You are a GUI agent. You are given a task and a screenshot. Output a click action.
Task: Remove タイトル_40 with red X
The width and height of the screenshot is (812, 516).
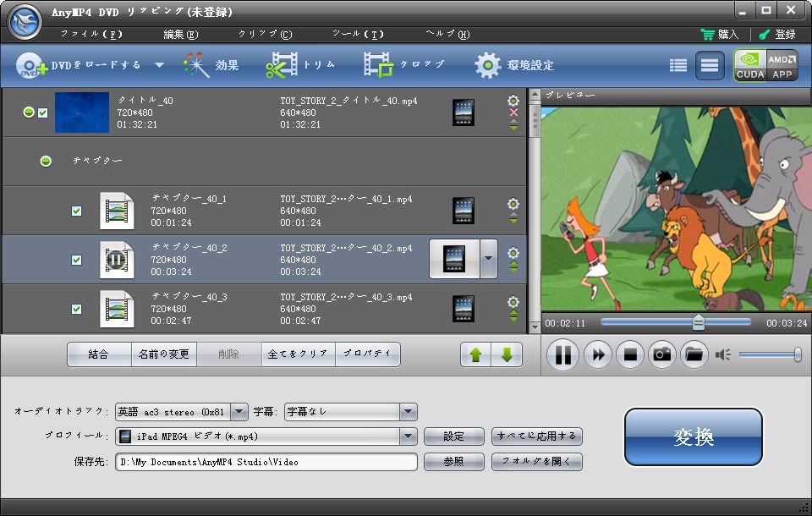513,113
